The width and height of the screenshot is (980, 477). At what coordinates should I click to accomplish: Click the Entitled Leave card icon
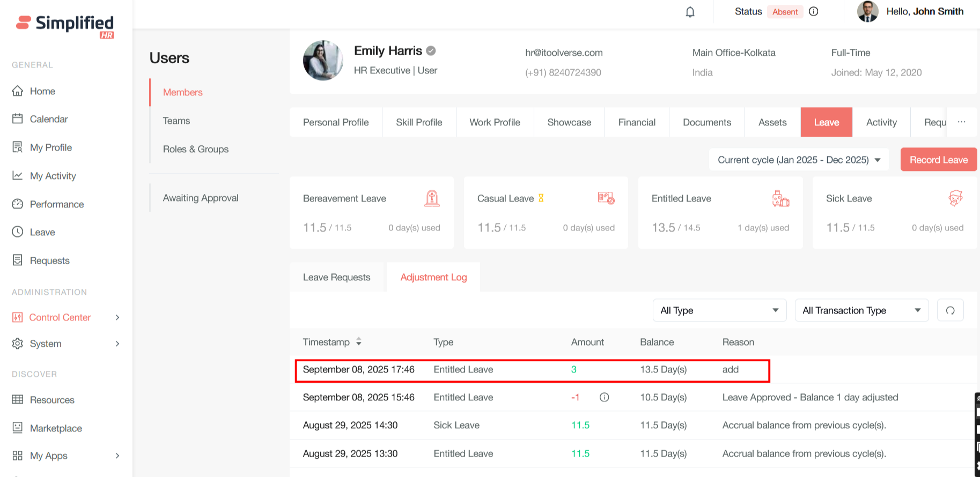pos(780,198)
